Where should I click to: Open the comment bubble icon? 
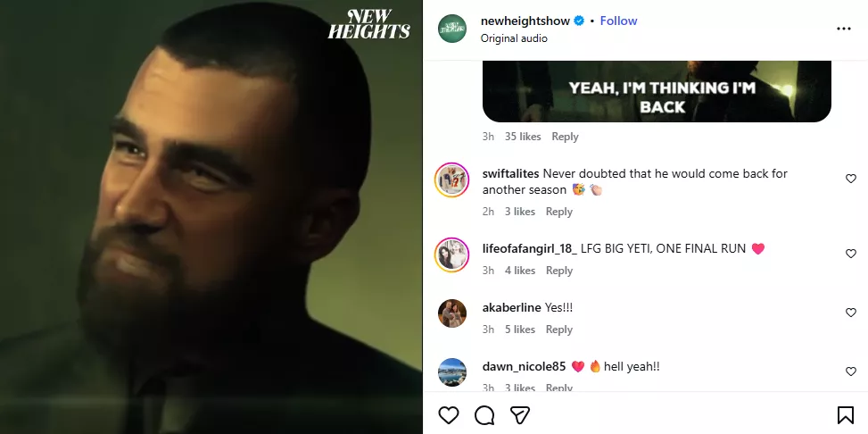484,415
